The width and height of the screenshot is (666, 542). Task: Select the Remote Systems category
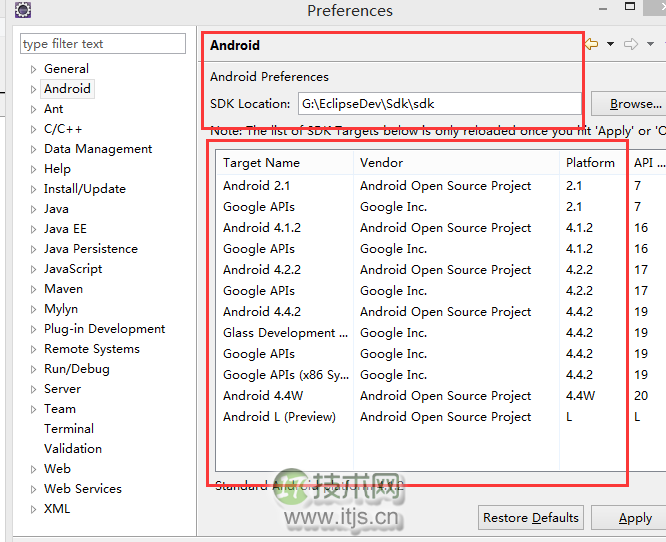point(92,349)
